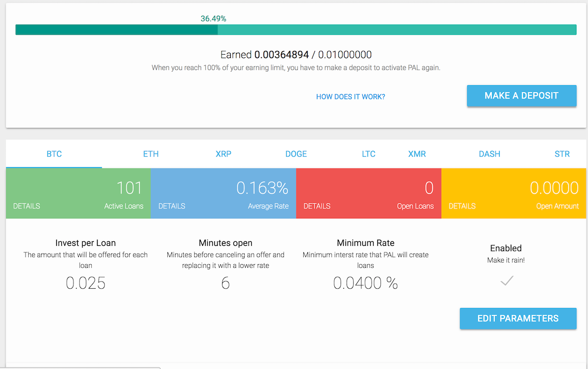Click the 0 Open Loans value

429,188
